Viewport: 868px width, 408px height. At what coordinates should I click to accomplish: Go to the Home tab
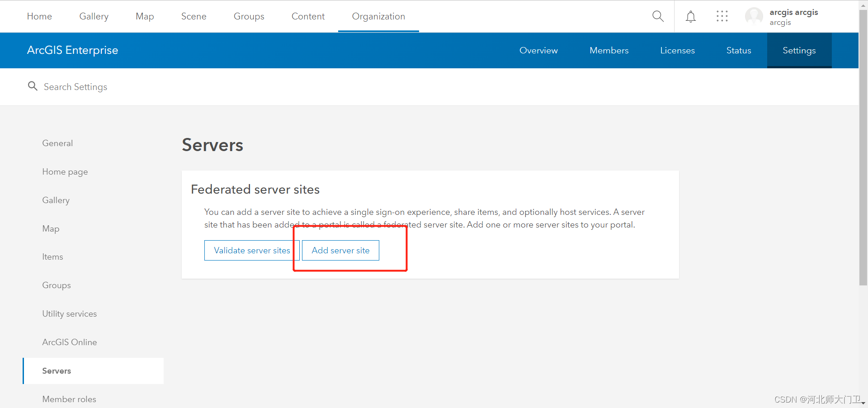pyautogui.click(x=39, y=16)
